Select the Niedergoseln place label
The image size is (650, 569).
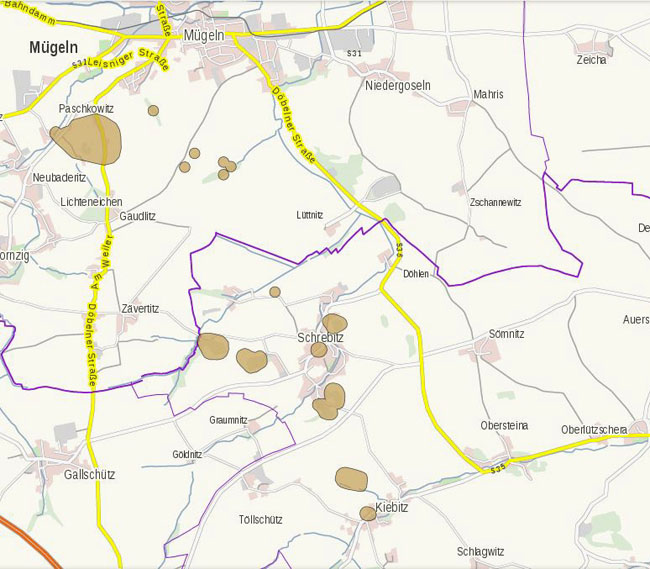pyautogui.click(x=398, y=85)
